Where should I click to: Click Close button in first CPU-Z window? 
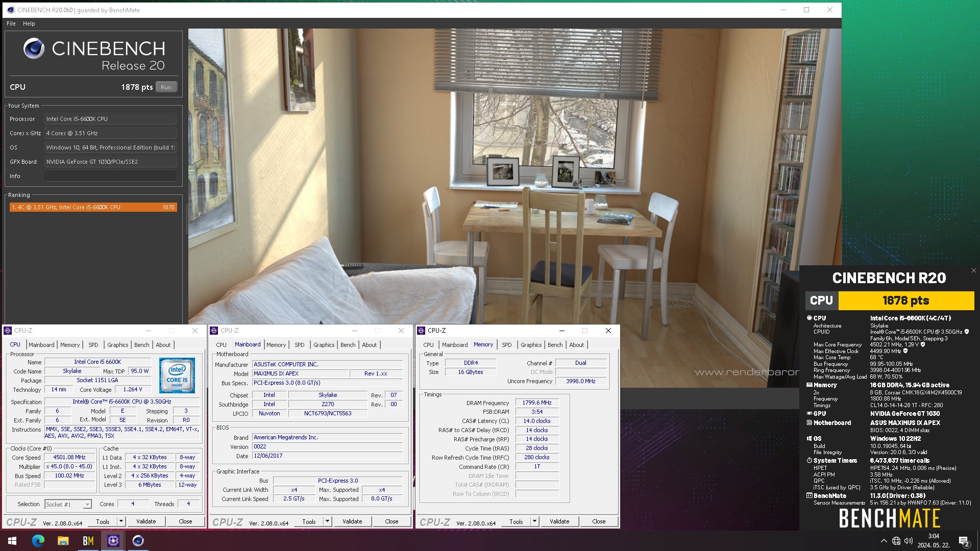click(186, 521)
